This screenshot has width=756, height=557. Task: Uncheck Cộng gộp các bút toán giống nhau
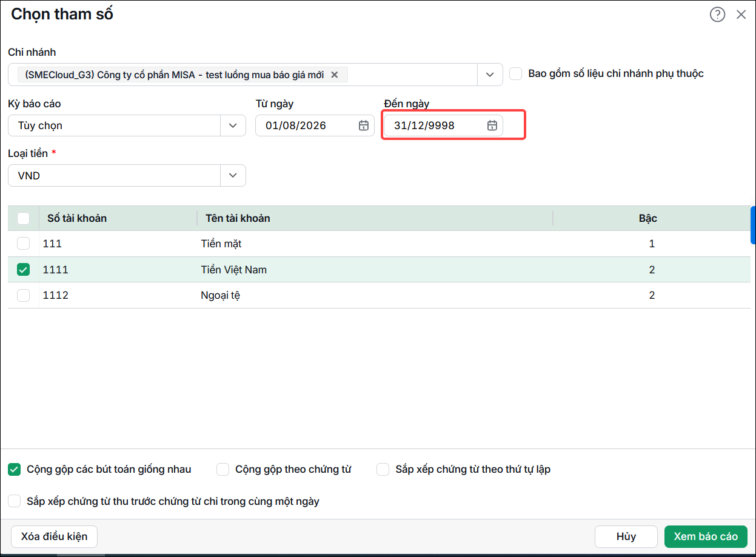point(14,469)
